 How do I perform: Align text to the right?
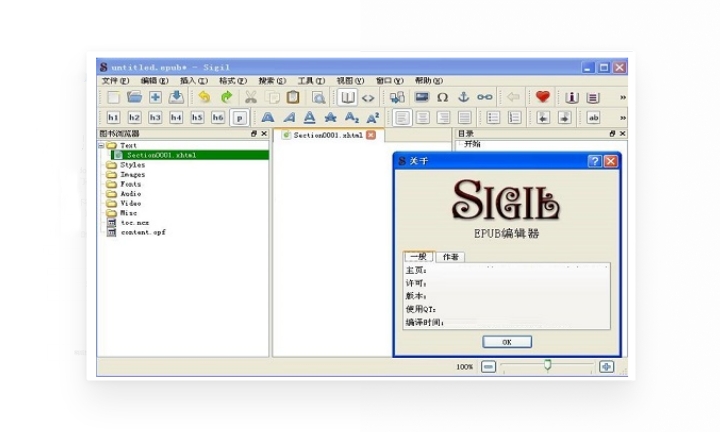click(x=444, y=118)
